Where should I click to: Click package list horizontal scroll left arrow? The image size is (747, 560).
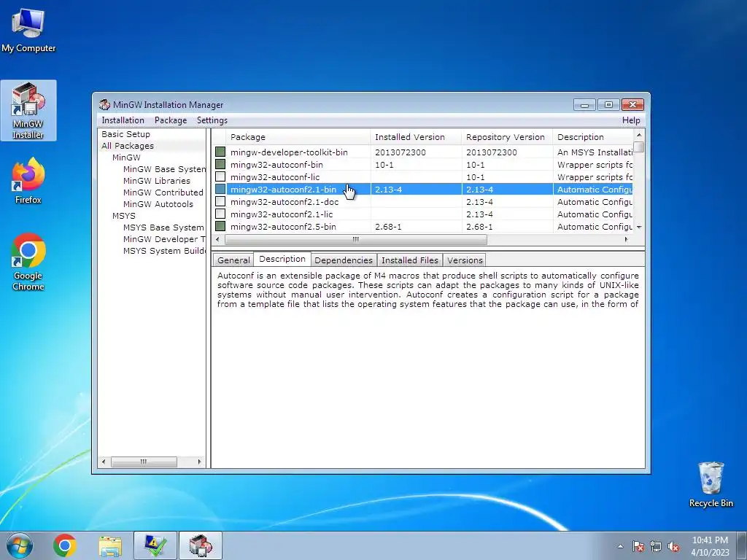(x=217, y=239)
